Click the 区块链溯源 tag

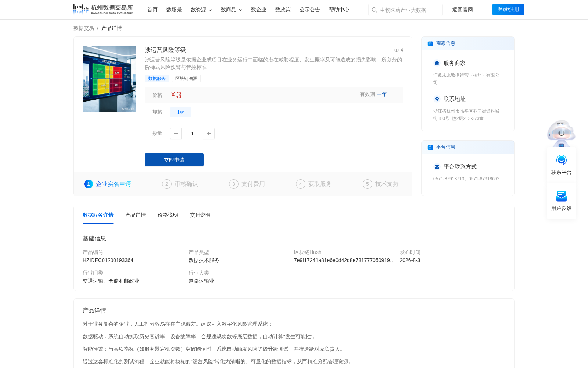click(186, 78)
